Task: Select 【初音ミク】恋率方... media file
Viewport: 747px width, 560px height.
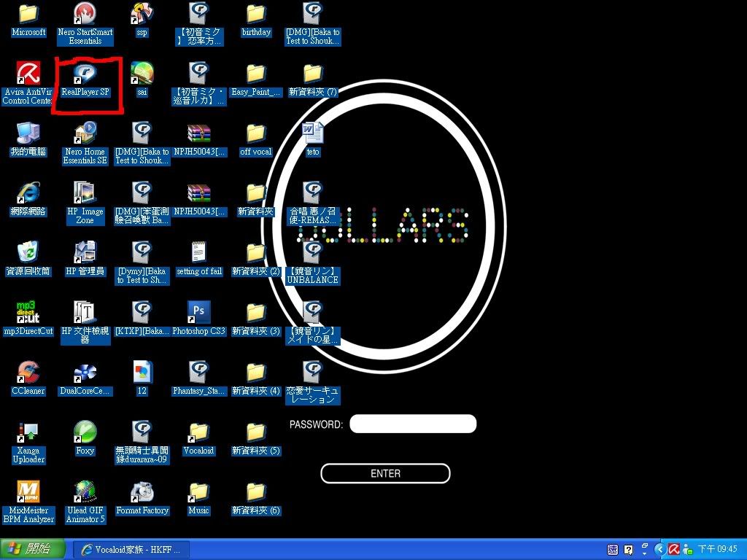Action: tap(199, 23)
